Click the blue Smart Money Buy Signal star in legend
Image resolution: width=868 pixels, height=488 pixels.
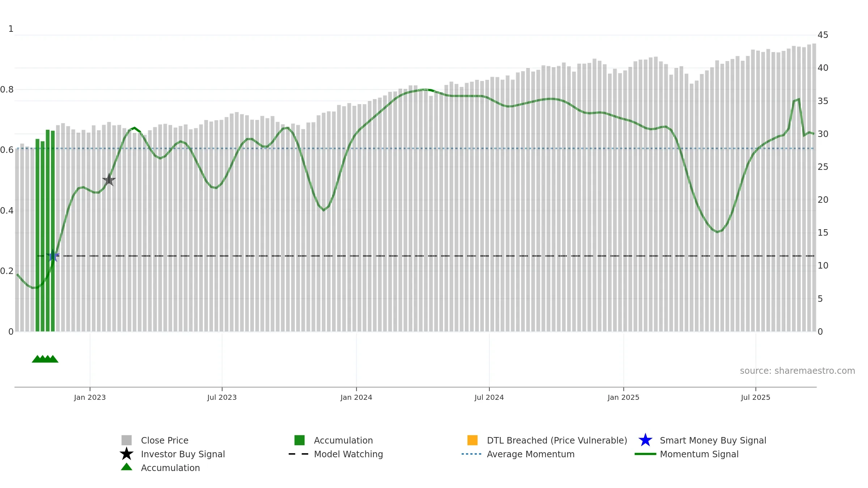coord(645,440)
